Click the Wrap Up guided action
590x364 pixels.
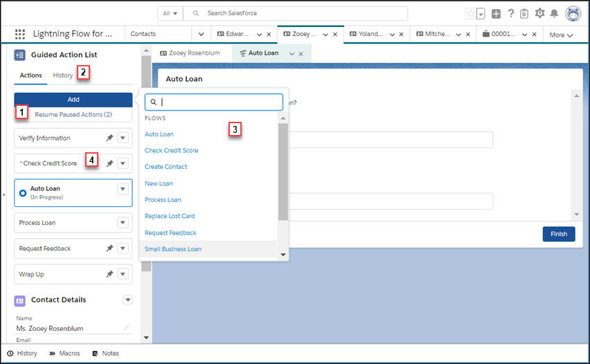[73, 274]
